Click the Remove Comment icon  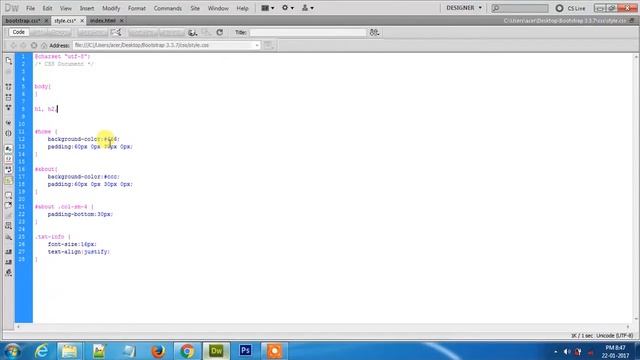(9, 205)
